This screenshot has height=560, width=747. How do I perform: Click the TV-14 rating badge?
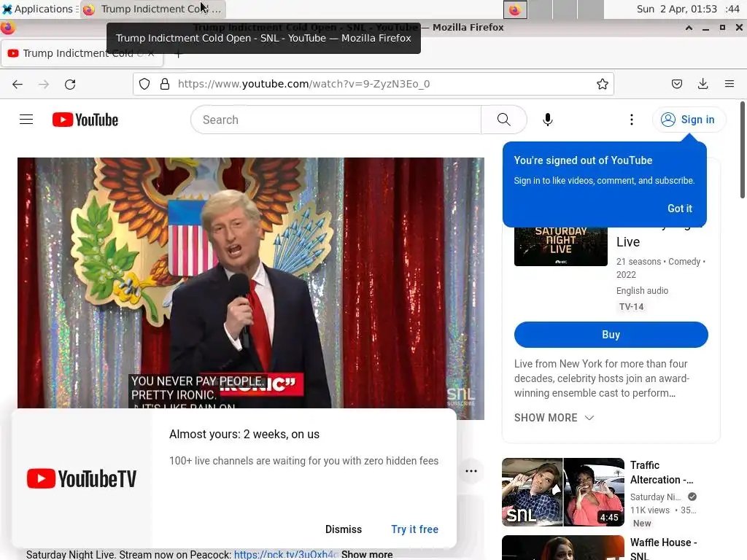click(631, 307)
